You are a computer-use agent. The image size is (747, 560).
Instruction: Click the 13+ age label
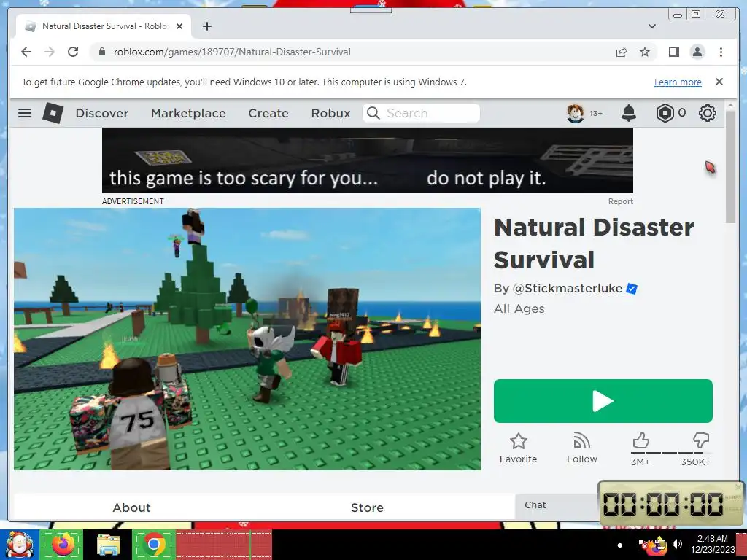pyautogui.click(x=595, y=113)
